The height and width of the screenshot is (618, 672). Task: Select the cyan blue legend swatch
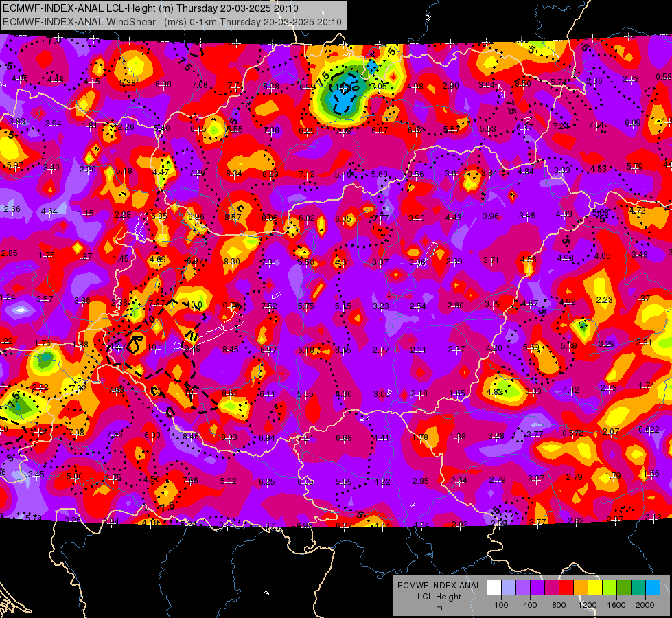coord(653,588)
